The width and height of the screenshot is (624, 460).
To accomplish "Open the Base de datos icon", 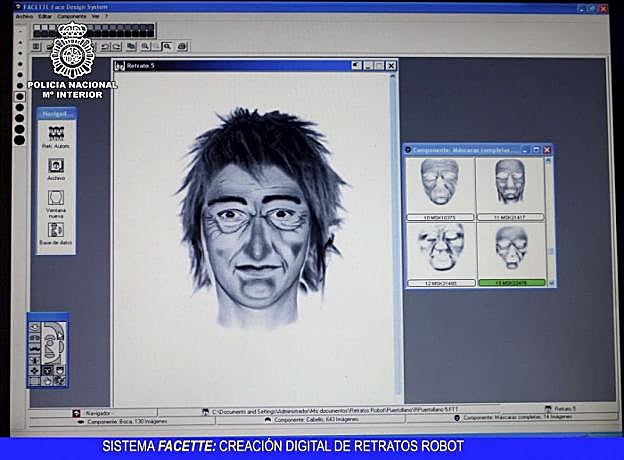I will 56,231.
